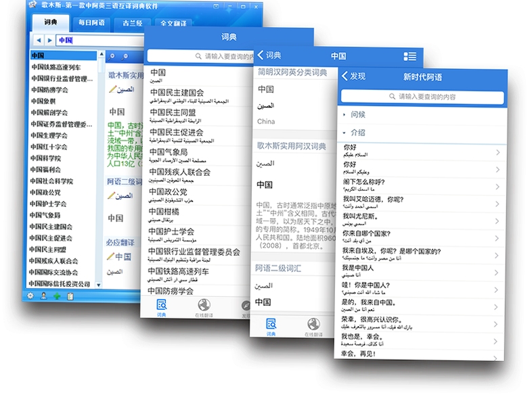Switch to 全文翻译 tab in desktop window
The height and width of the screenshot is (395, 532).
click(173, 24)
